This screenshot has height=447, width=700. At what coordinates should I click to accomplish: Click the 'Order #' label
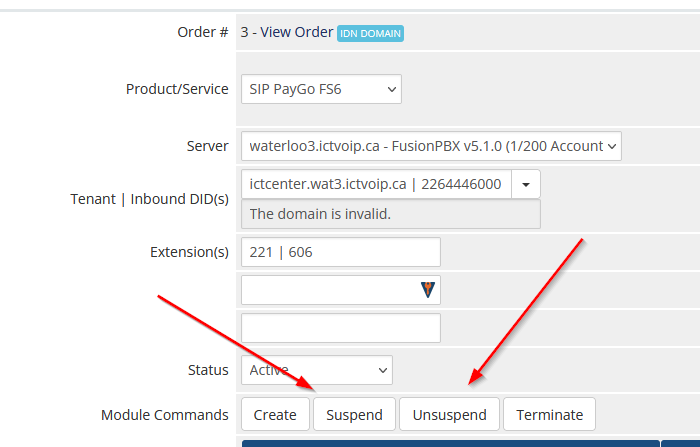coord(203,32)
